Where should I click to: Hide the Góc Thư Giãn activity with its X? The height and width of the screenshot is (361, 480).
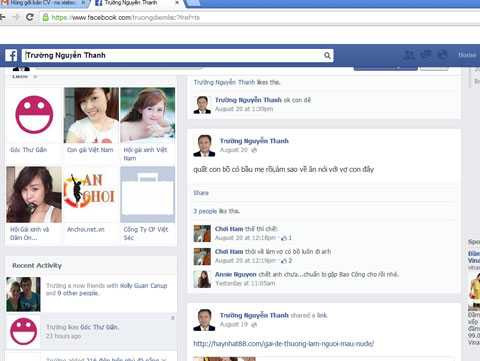tap(173, 318)
